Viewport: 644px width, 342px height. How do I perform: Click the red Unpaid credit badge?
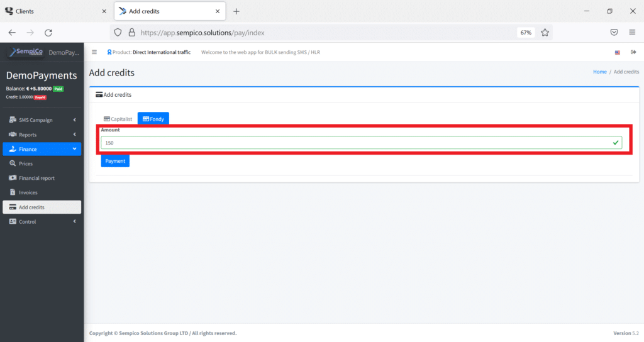tap(40, 97)
